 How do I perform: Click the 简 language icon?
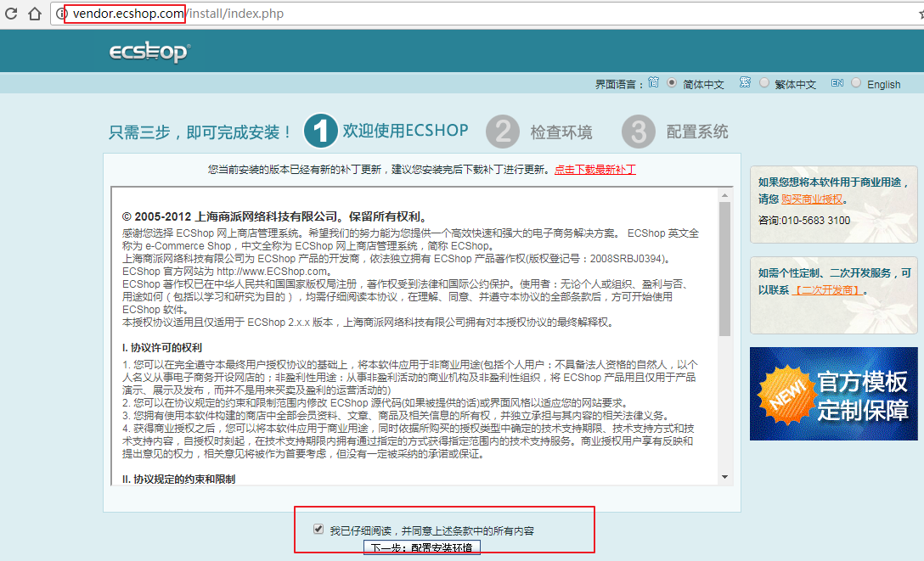click(653, 83)
